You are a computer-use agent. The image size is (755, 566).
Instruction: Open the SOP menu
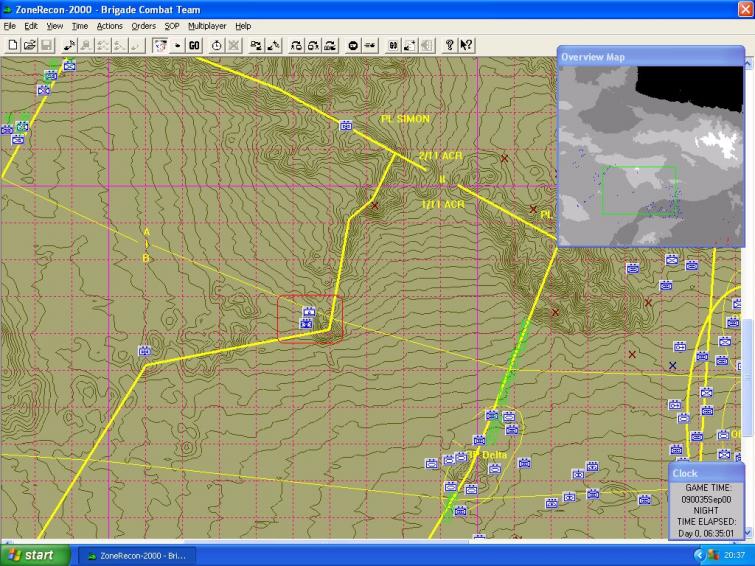(171, 25)
